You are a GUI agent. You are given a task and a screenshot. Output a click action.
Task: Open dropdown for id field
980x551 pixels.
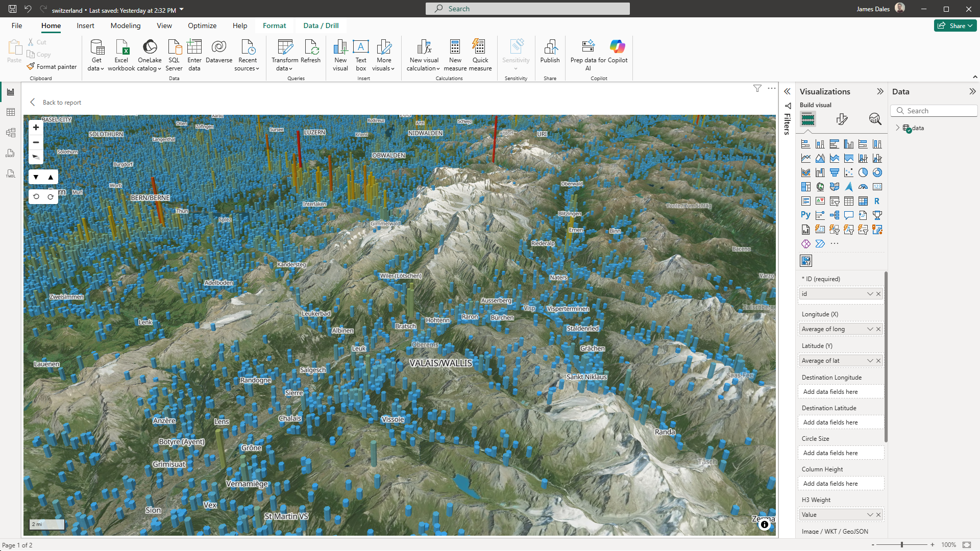[x=870, y=294]
